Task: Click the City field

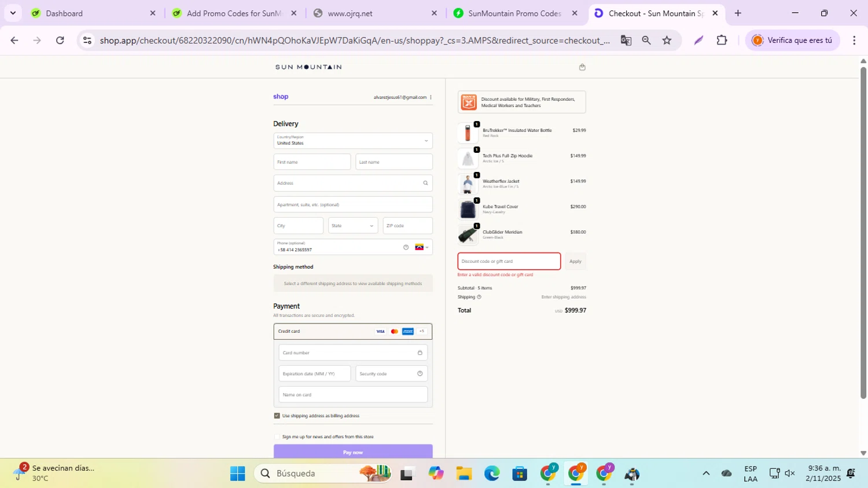Action: tap(299, 226)
